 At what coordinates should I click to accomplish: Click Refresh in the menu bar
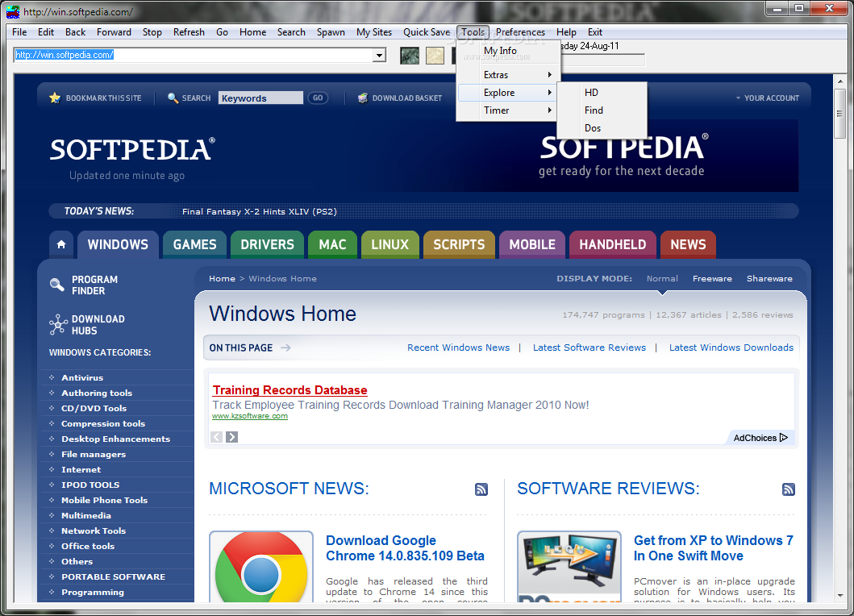189,32
